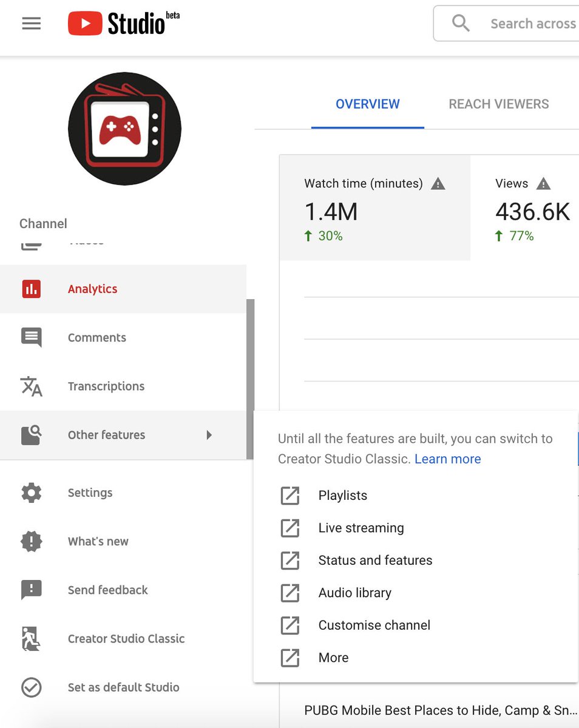Click the Analytics bar chart icon
The height and width of the screenshot is (728, 579).
coord(32,289)
